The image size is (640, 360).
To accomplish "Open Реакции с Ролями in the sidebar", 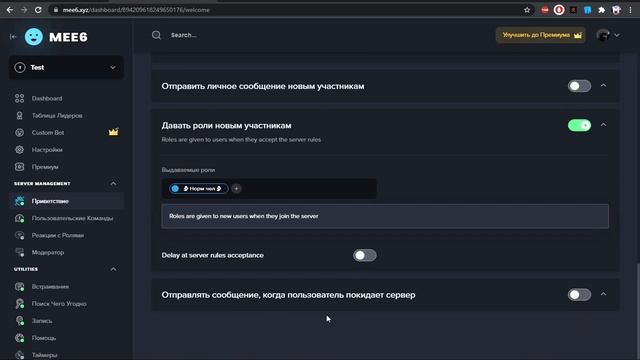I will click(x=58, y=236).
